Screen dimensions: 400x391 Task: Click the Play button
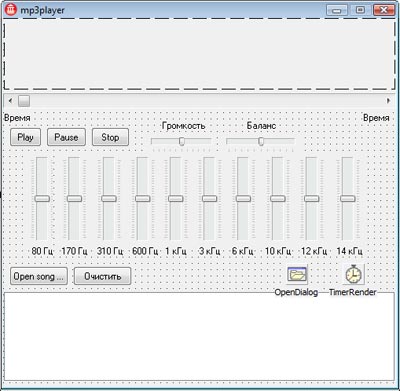(x=25, y=137)
